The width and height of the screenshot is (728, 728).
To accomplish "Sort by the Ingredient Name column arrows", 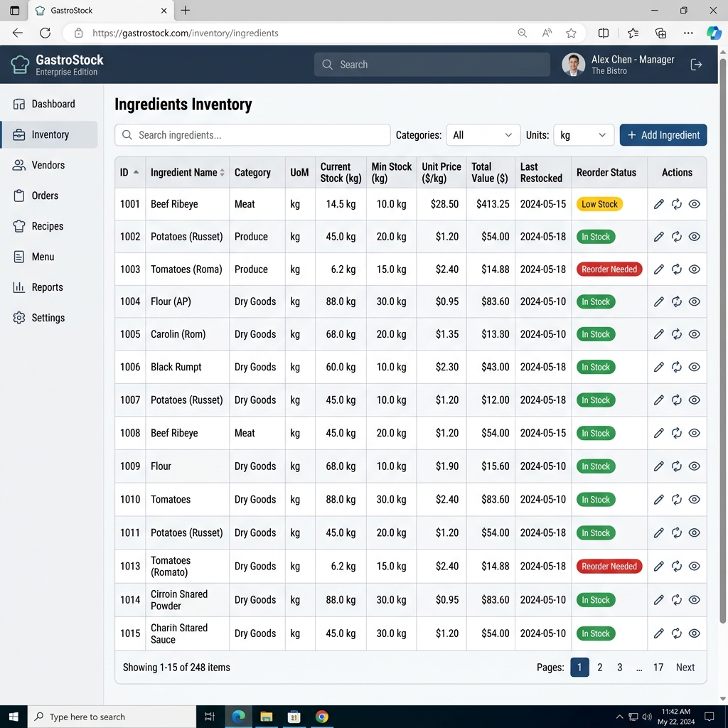I will click(x=223, y=173).
